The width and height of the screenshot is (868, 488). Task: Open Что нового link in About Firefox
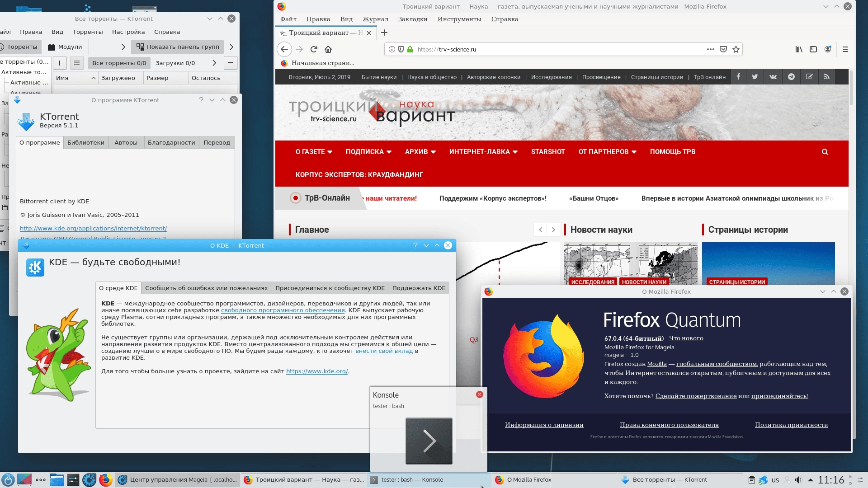click(686, 338)
